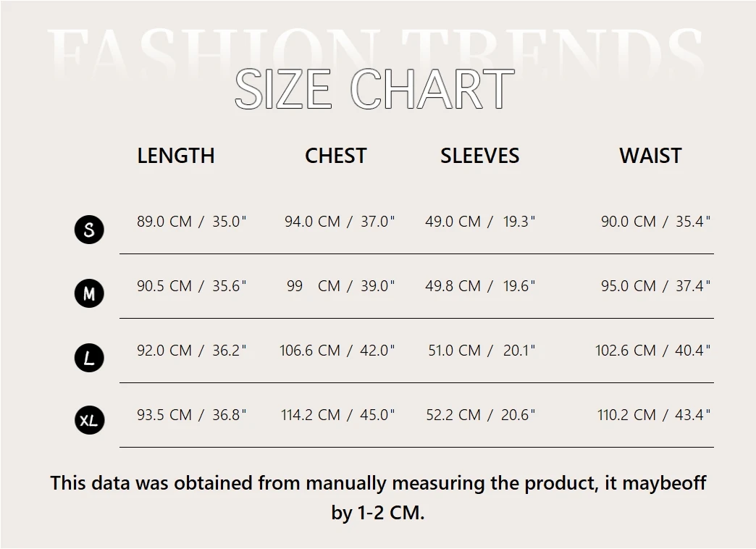Click the S size circle icon
Screen dimensions: 756x549
pos(89,230)
